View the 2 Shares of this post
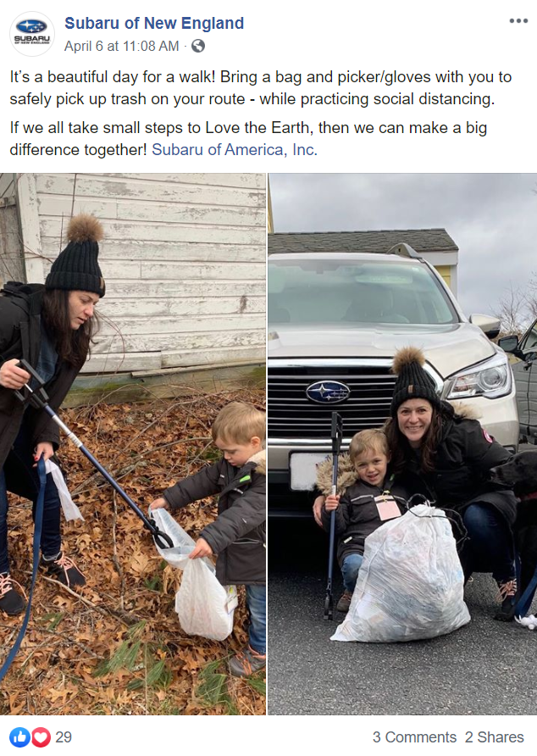This screenshot has height=756, width=537. click(494, 737)
